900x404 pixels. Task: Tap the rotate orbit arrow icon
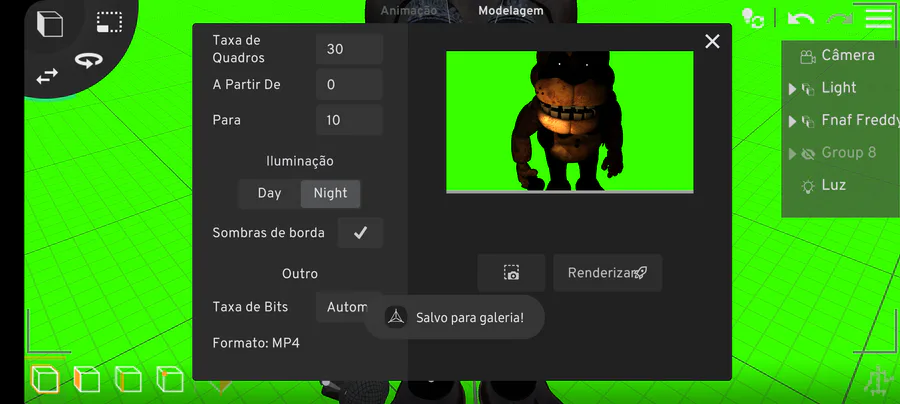[x=88, y=60]
